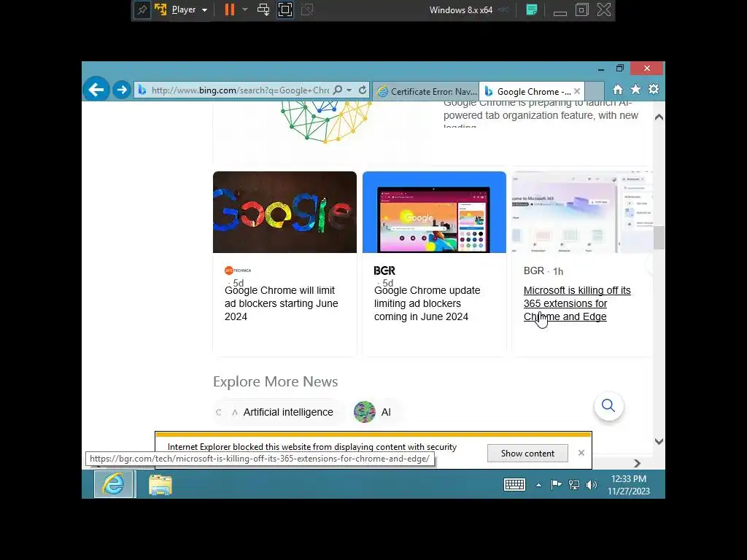Select the AI news topic chip
Viewport: 747px width, 560px height.
[377, 412]
